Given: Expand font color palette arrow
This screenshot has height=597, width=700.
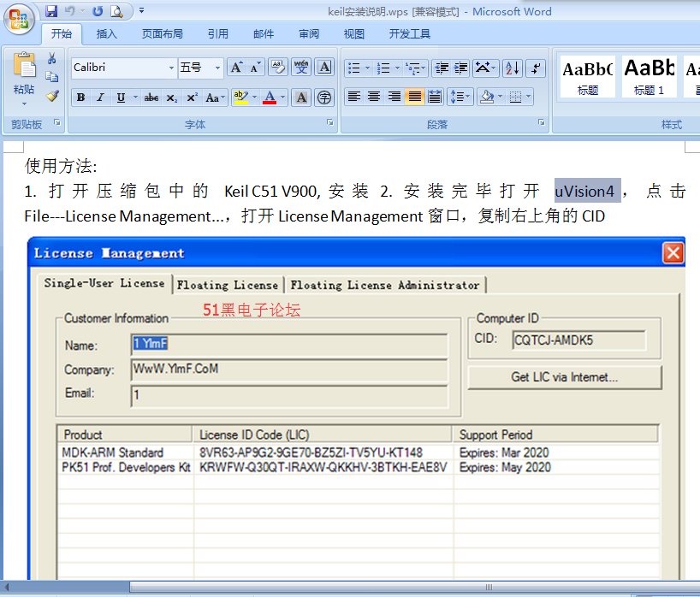Looking at the screenshot, I should click(x=282, y=97).
